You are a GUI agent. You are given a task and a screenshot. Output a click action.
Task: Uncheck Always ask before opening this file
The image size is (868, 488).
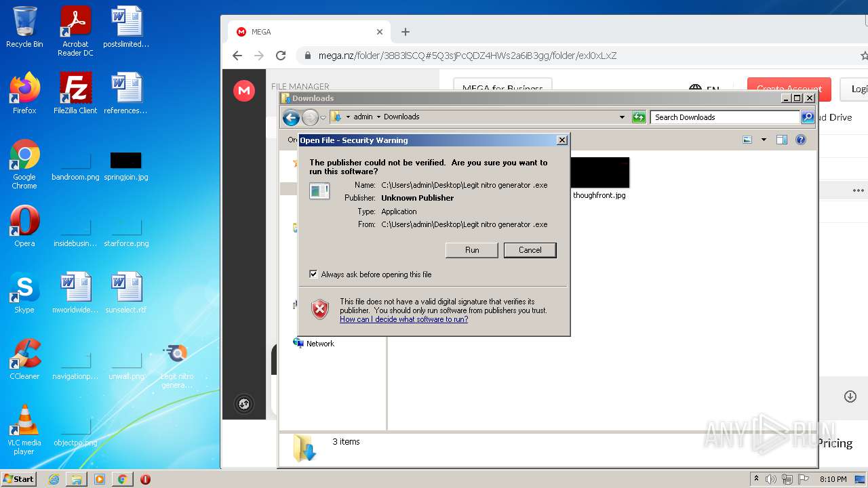(313, 274)
